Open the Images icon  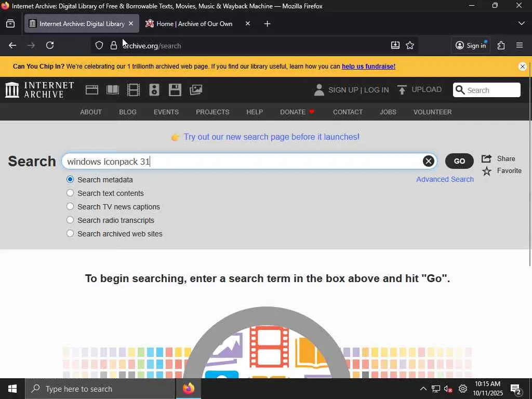click(196, 90)
